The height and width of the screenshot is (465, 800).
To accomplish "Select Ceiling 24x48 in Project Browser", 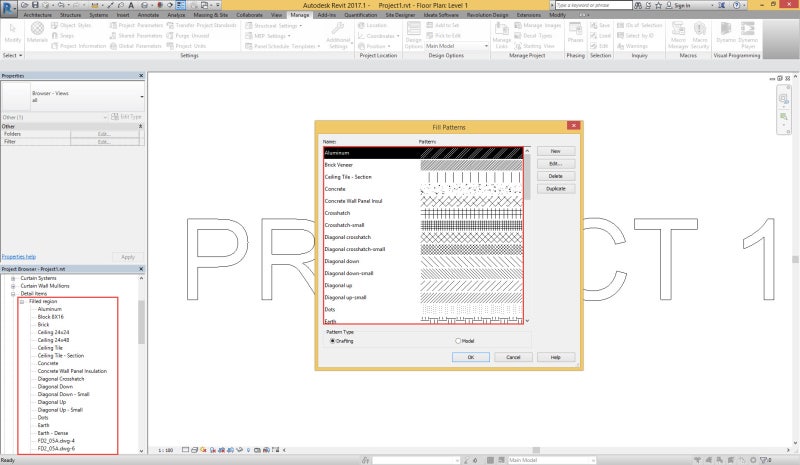I will coord(53,340).
